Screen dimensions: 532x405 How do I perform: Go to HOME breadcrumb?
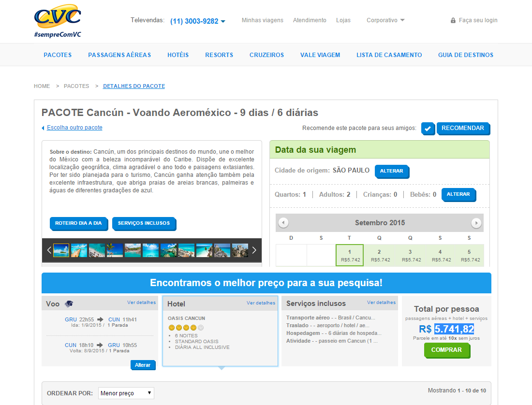(42, 86)
